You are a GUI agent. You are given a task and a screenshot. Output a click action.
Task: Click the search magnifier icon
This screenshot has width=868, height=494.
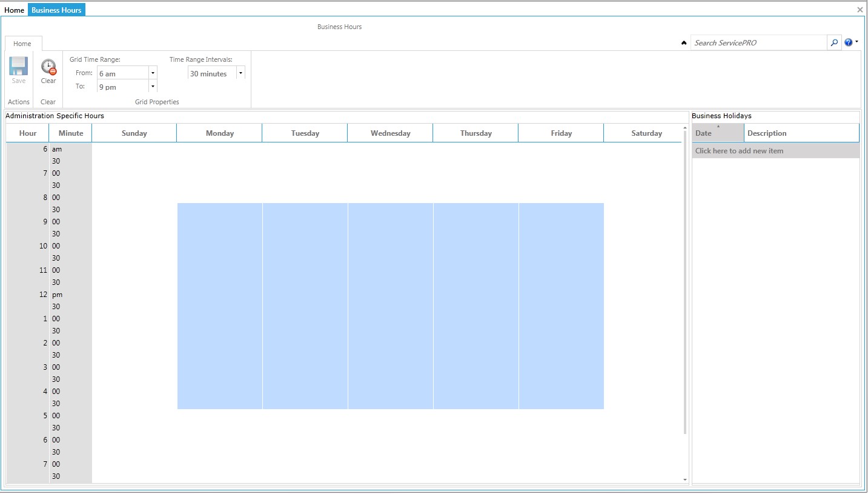(834, 42)
